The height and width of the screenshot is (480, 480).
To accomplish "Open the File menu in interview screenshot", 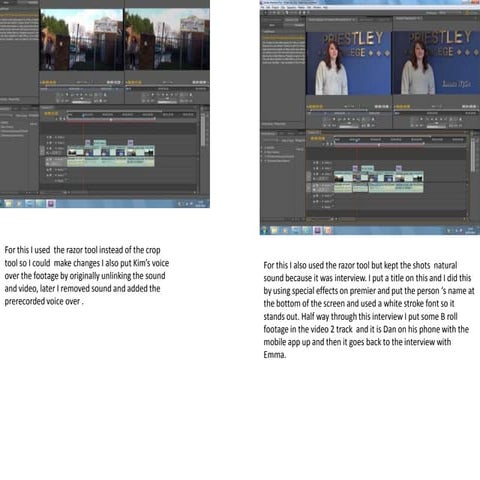I will coord(263,7).
